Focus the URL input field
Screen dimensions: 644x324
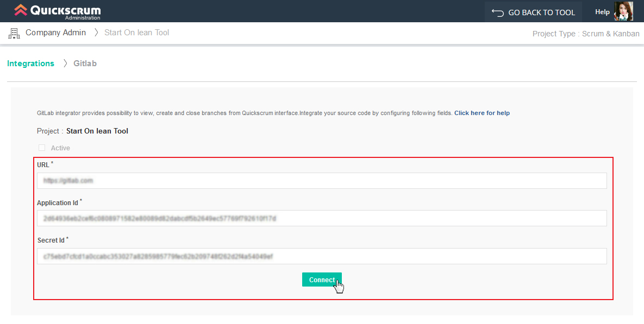pyautogui.click(x=322, y=181)
